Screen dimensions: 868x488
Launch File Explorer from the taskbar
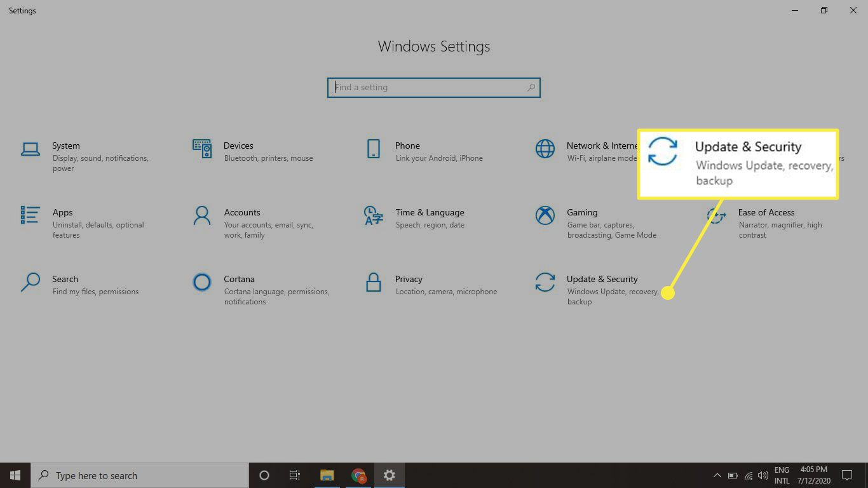(x=327, y=475)
